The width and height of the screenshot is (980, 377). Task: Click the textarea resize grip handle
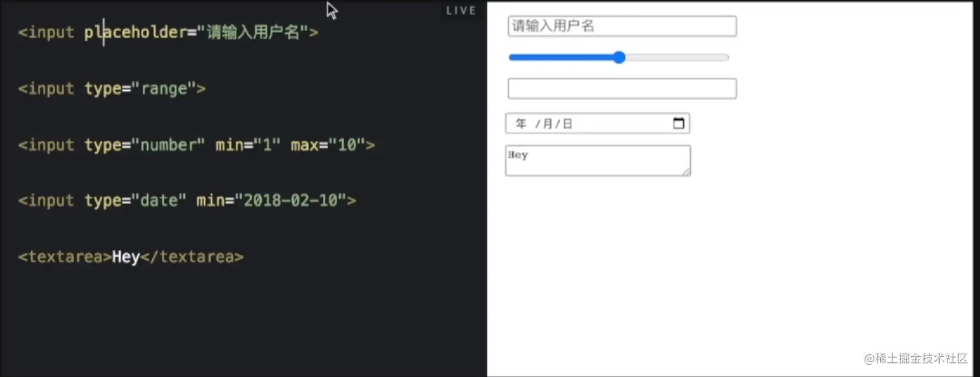tap(686, 172)
